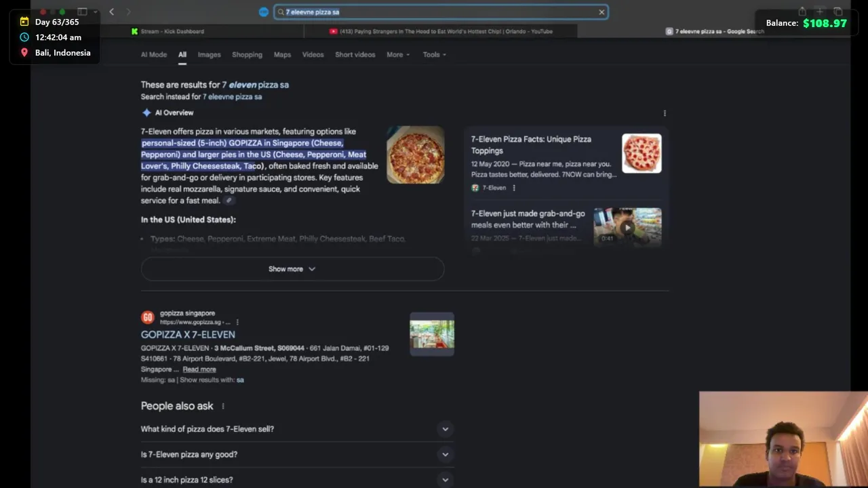This screenshot has width=868, height=488.
Task: Open the Share icon in Safari toolbar
Action: [802, 12]
